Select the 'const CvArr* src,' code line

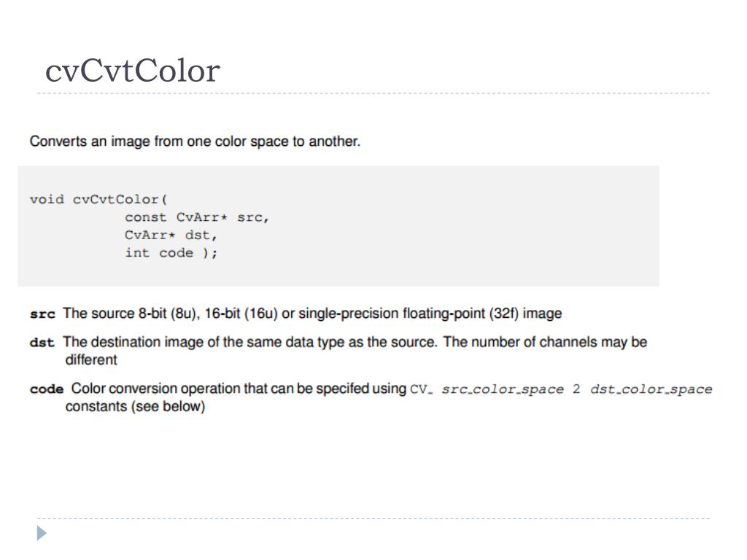(x=197, y=217)
